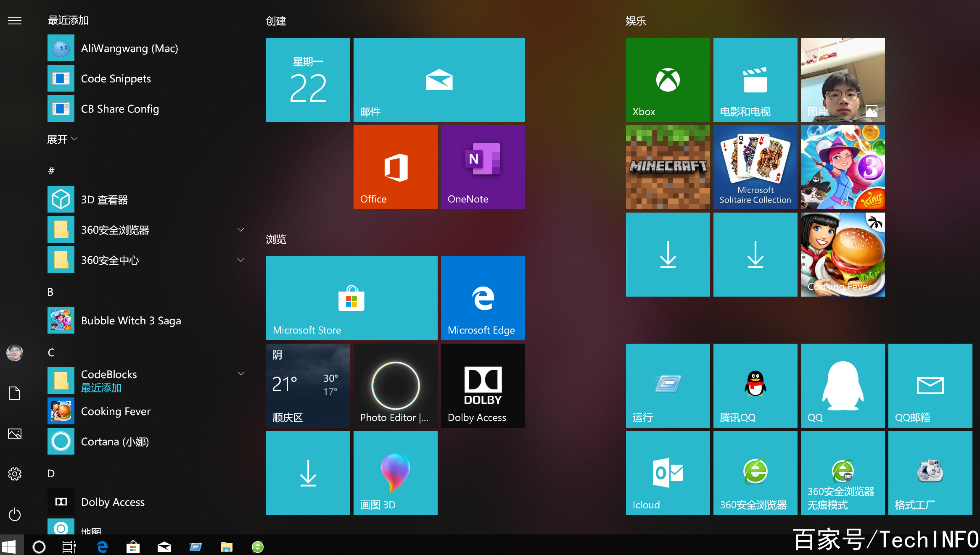
Task: Open Cooking Fever from the app list
Action: coord(147,411)
